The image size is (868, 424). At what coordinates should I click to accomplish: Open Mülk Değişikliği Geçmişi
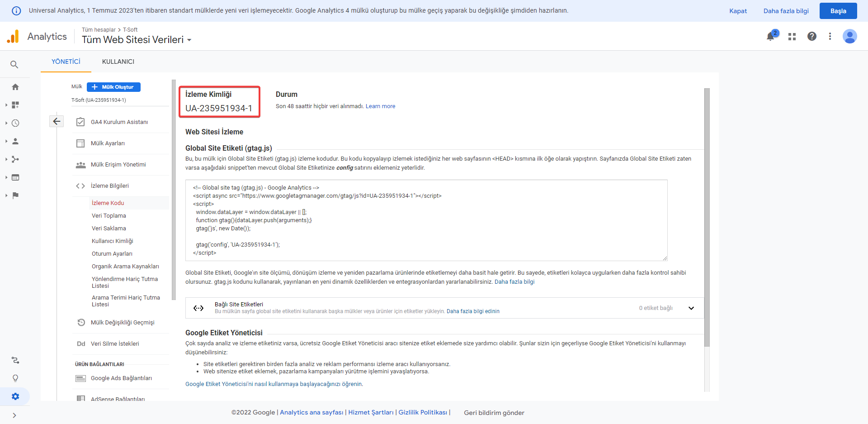tap(123, 323)
